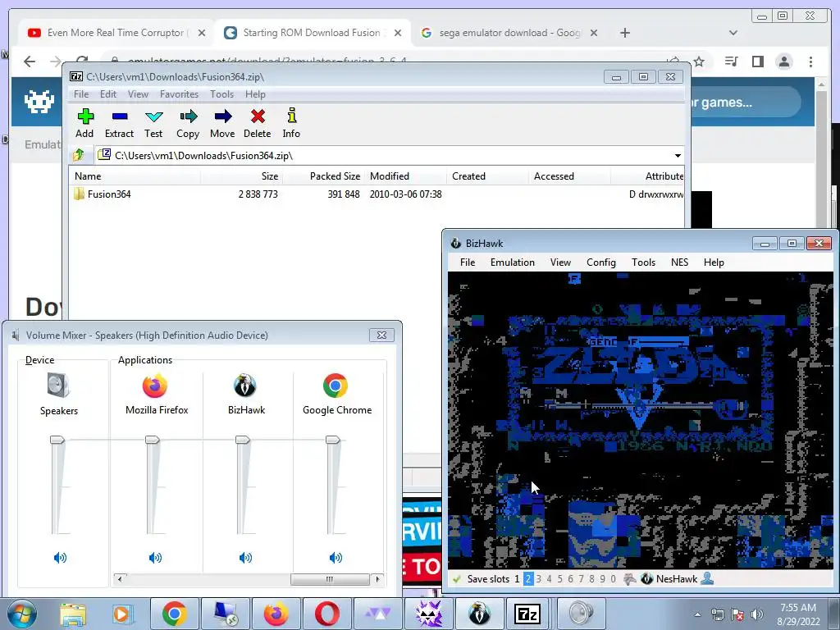Click Volume Mixer scrollbar right arrow
840x630 pixels.
pyautogui.click(x=377, y=579)
